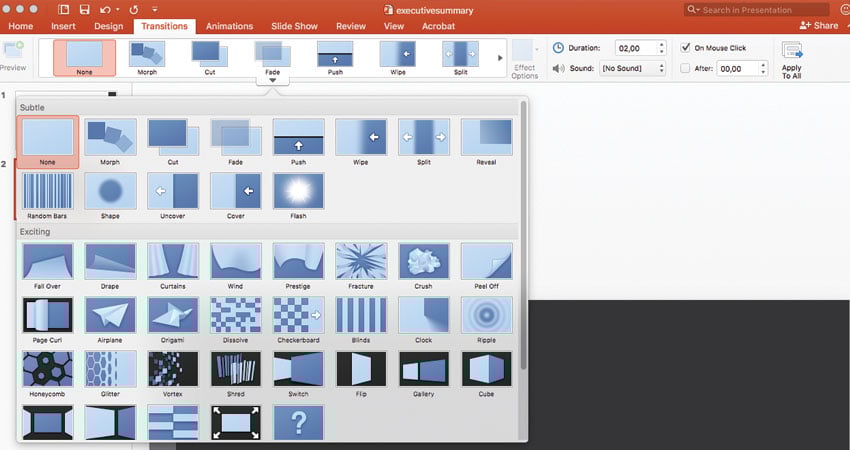Image resolution: width=850 pixels, height=450 pixels.
Task: Choose the Fracture transition
Action: click(360, 266)
